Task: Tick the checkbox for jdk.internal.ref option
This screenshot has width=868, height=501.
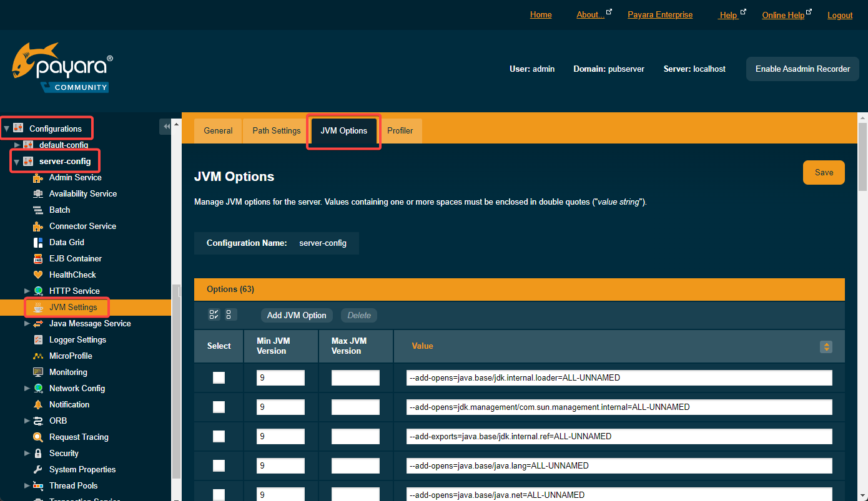Action: tap(219, 436)
